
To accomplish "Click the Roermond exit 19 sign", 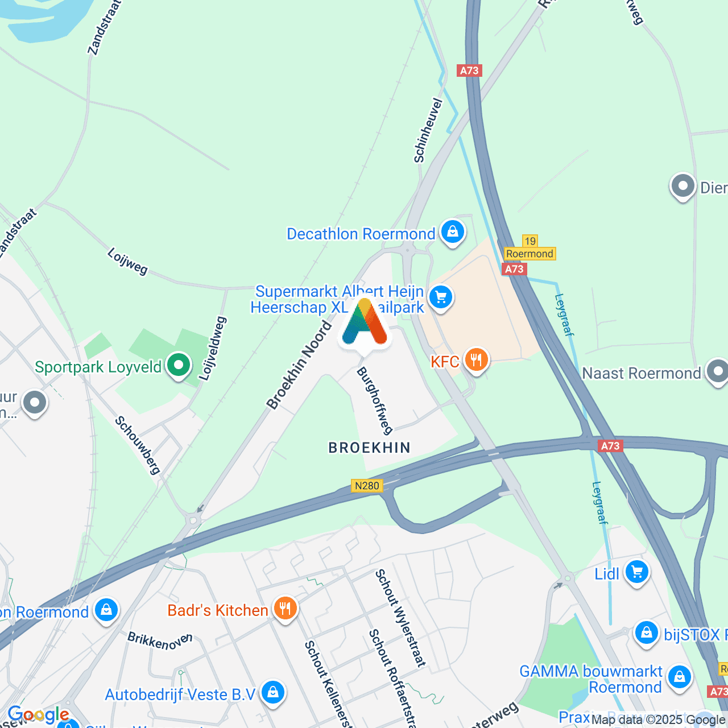I will (x=530, y=248).
